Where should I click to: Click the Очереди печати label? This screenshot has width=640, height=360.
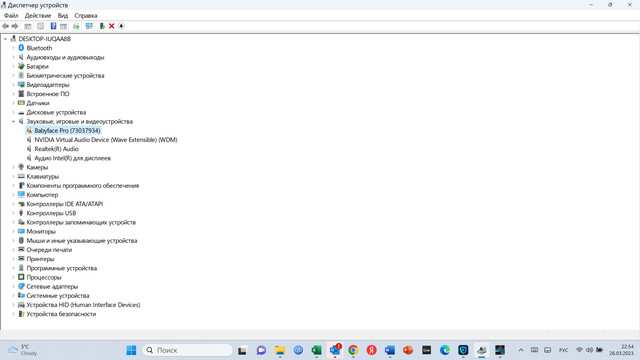click(49, 250)
